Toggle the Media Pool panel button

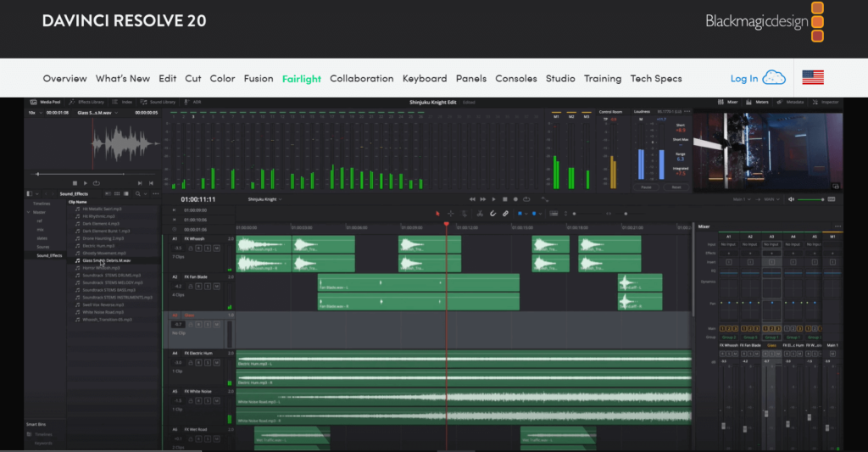coord(46,102)
